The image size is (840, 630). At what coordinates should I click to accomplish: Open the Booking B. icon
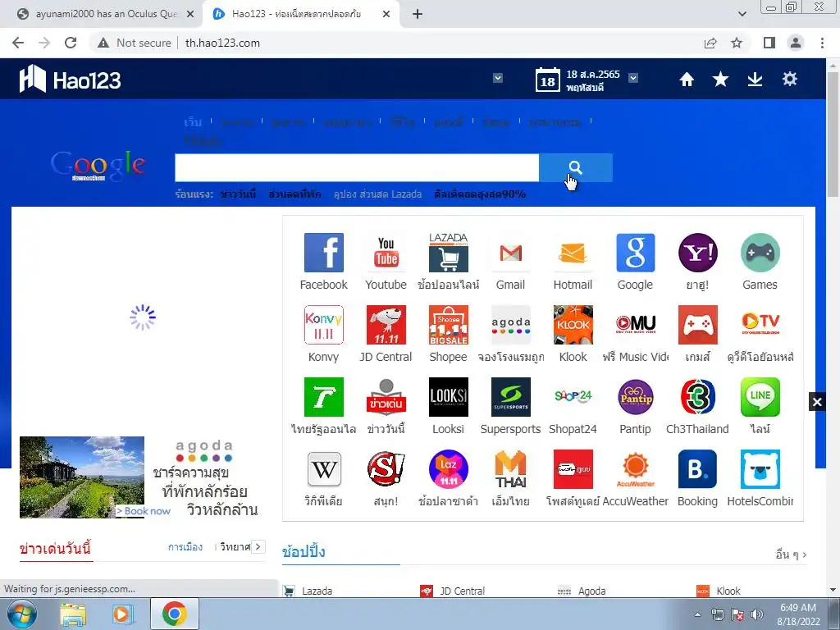[697, 469]
